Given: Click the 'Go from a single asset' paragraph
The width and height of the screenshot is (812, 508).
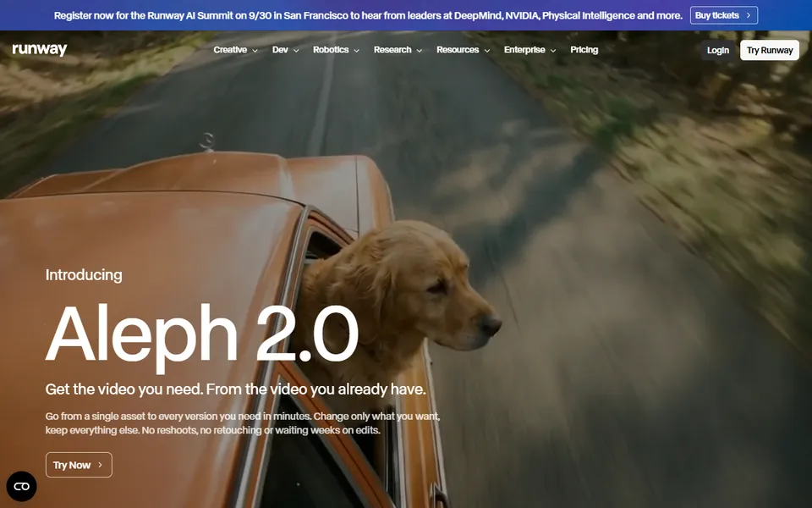Looking at the screenshot, I should 243,423.
